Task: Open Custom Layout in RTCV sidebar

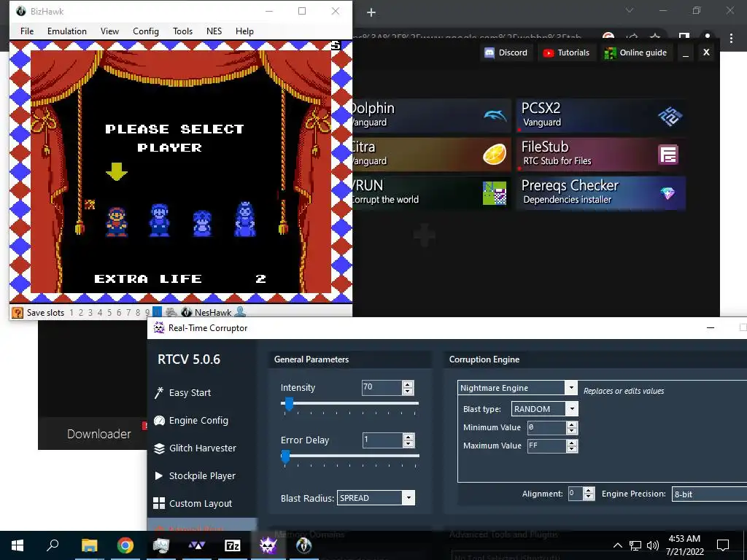Action: tap(203, 503)
